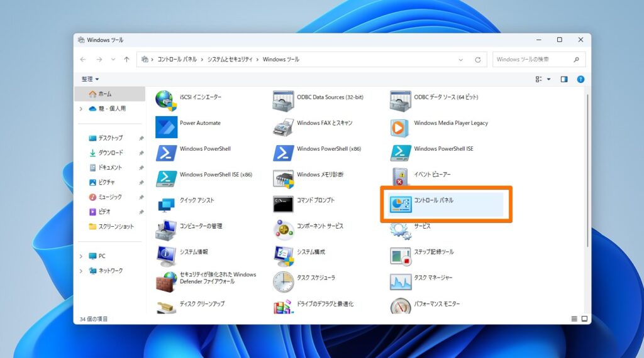Switch to details view in status bar

(574, 319)
